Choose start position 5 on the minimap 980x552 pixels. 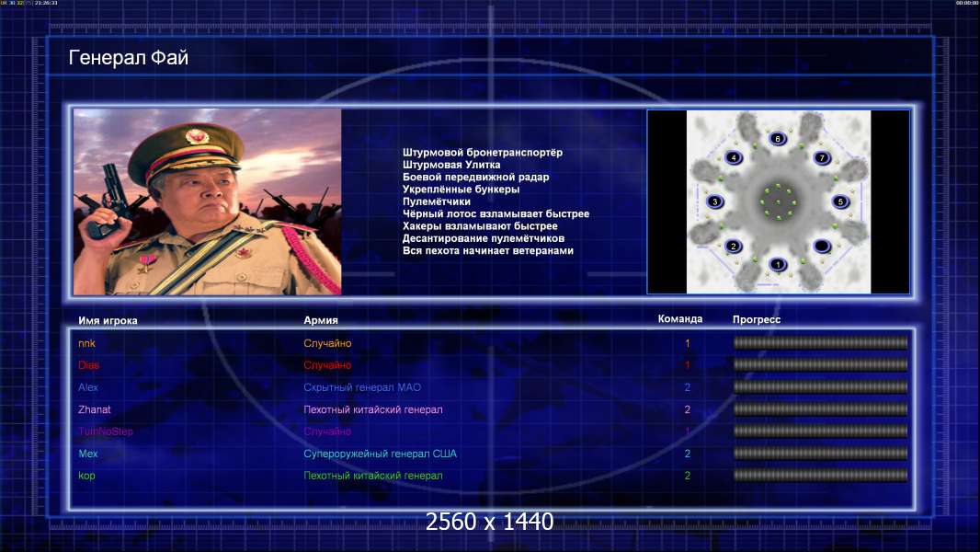pyautogui.click(x=840, y=201)
